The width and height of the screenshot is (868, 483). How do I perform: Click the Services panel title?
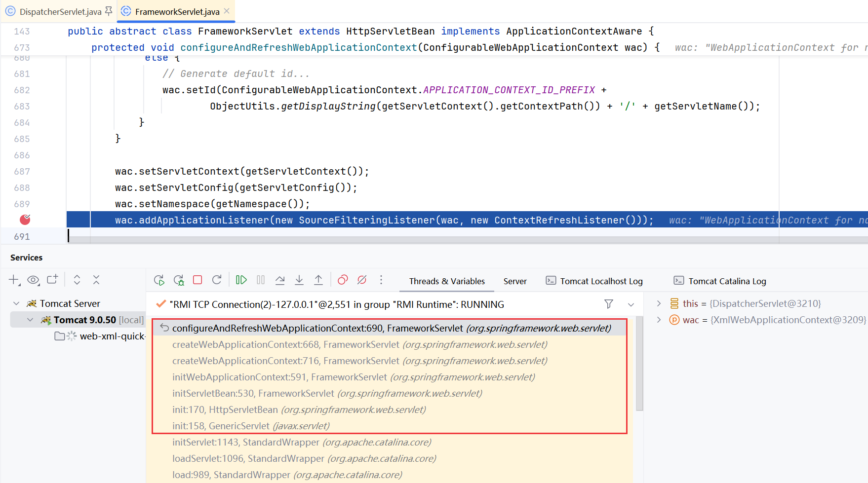pyautogui.click(x=26, y=258)
